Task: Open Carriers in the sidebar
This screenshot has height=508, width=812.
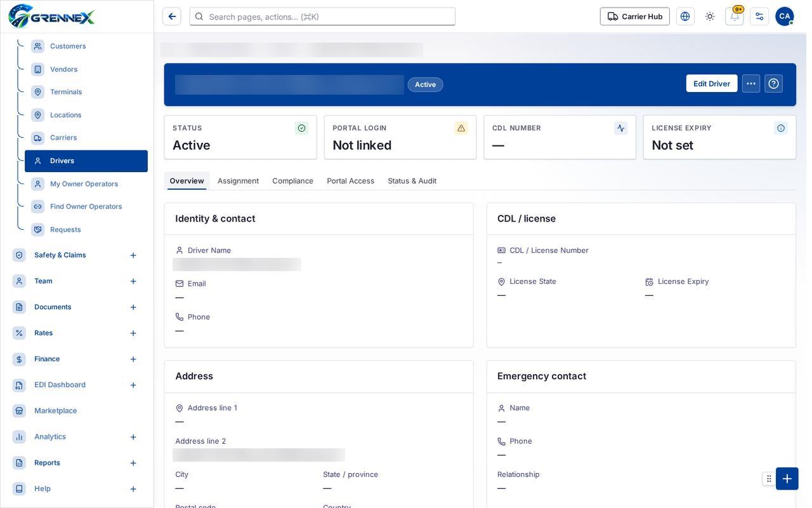Action: (x=86, y=138)
